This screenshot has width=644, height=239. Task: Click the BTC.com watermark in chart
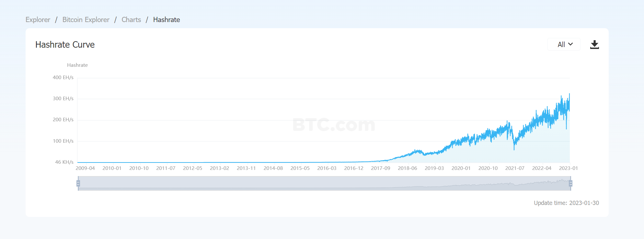tap(334, 125)
